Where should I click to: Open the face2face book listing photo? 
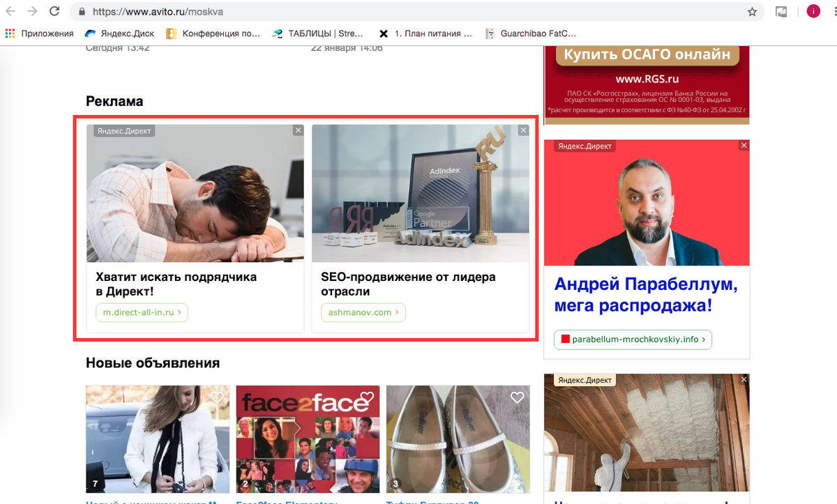click(308, 438)
